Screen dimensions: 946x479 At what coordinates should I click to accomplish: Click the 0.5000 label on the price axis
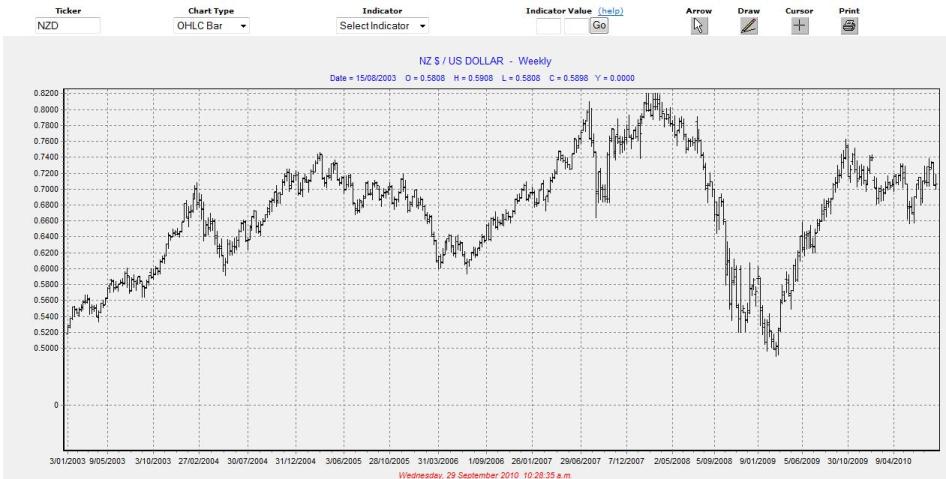click(45, 348)
